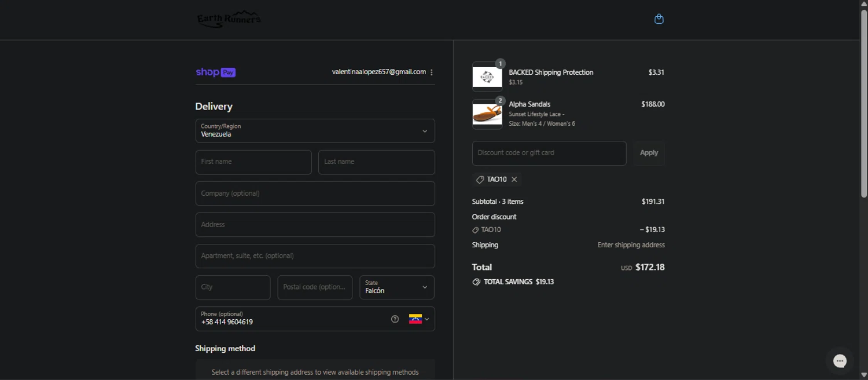Viewport: 868px width, 380px height.
Task: Click into the Address field
Action: point(315,225)
